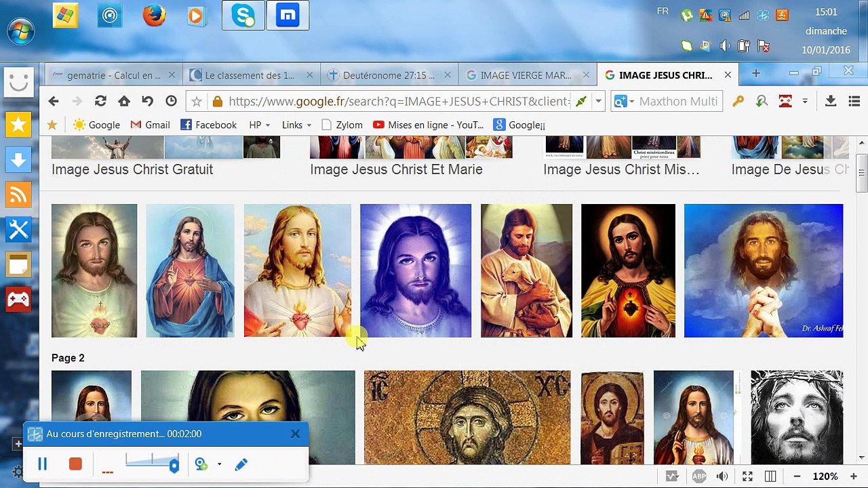Open the Gmail bookmark
Screen dimensions: 868x488
pyautogui.click(x=150, y=125)
